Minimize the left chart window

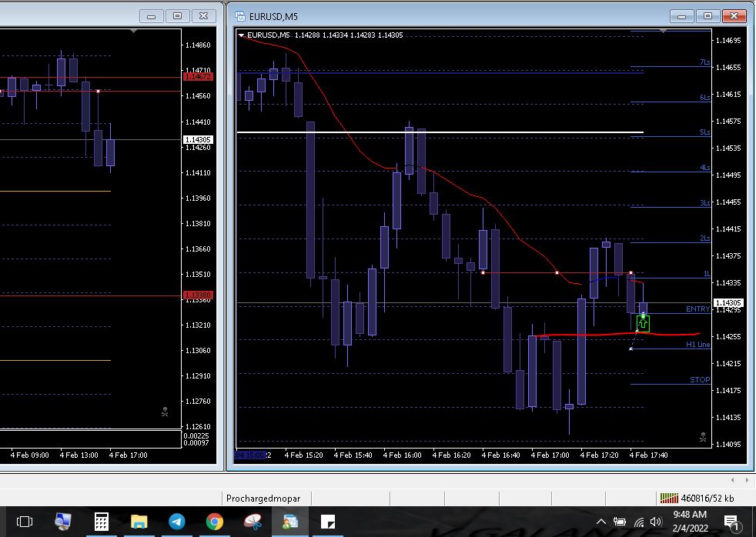152,16
